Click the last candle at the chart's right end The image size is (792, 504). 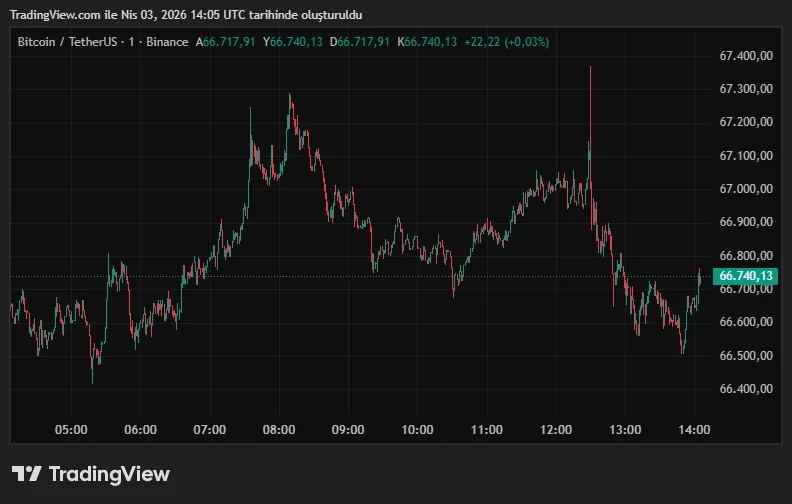pyautogui.click(x=700, y=279)
